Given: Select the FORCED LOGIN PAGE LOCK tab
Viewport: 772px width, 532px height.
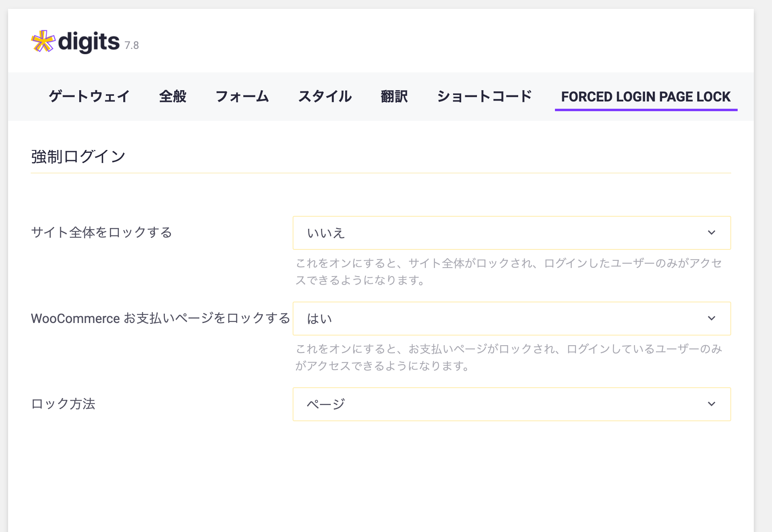Looking at the screenshot, I should (x=646, y=97).
